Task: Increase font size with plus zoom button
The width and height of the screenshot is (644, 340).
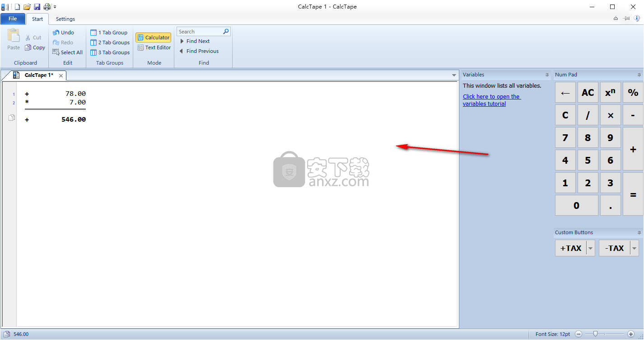Action: (631, 334)
